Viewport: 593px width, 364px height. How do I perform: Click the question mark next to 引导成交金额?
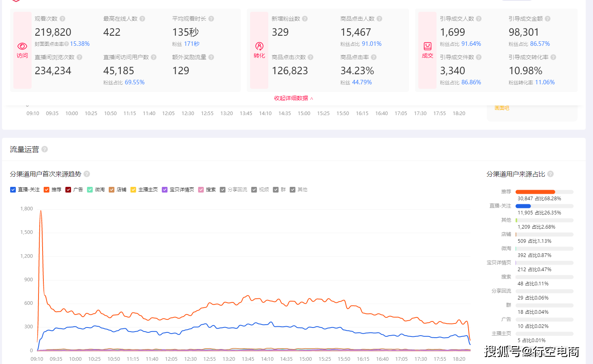point(548,19)
